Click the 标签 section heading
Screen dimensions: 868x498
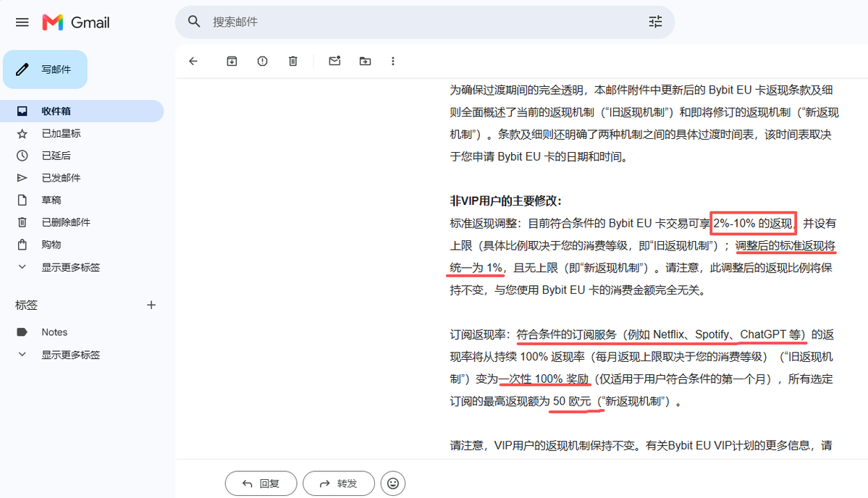[x=26, y=305]
